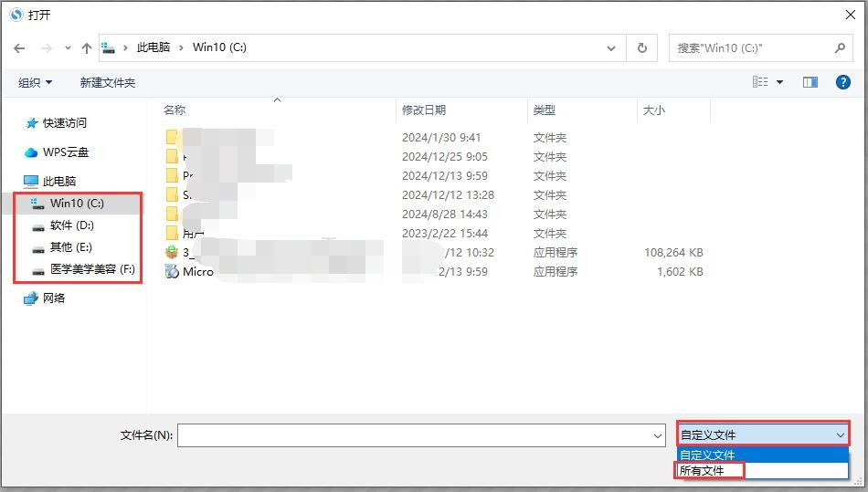
Task: Expand the file name combo box arrow
Action: tap(658, 436)
